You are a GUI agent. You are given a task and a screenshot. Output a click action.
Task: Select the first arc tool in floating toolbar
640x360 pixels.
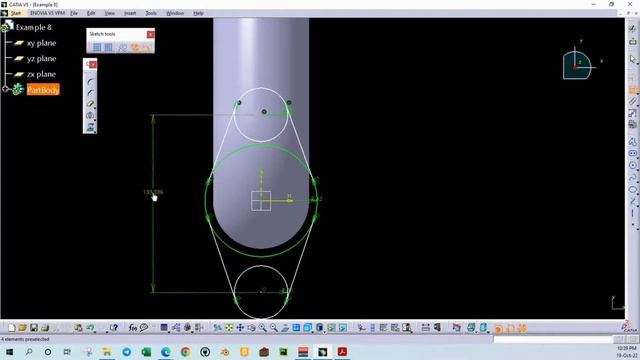90,82
